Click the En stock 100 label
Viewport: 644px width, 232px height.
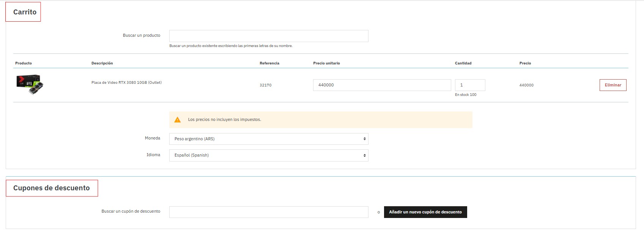pyautogui.click(x=465, y=95)
